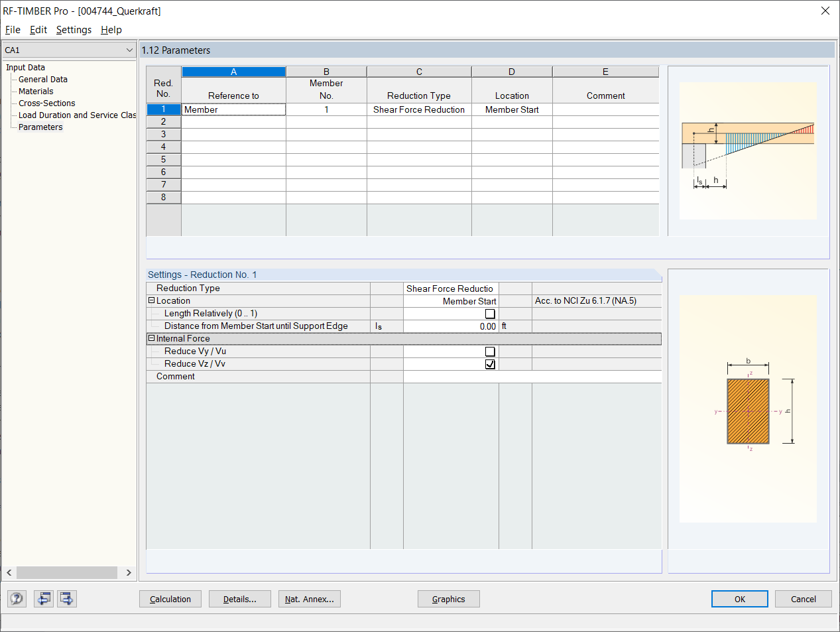Open the Settings menu
This screenshot has width=840, height=632.
[x=73, y=29]
